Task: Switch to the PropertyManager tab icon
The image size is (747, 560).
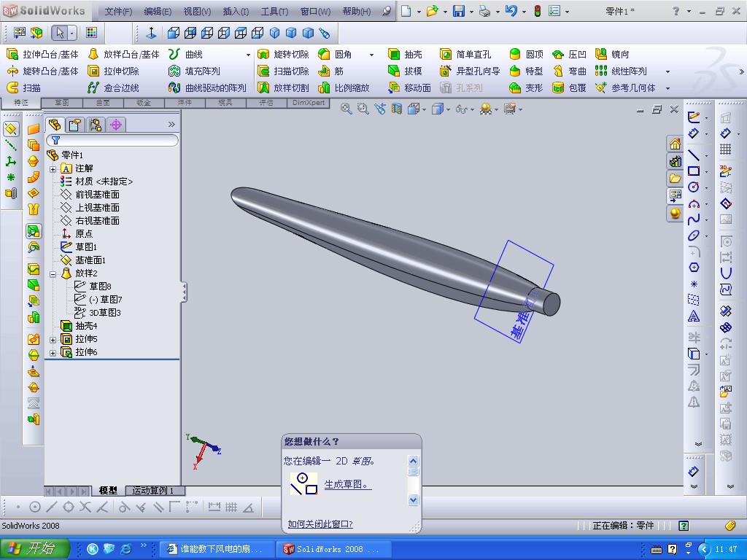Action: click(74, 125)
